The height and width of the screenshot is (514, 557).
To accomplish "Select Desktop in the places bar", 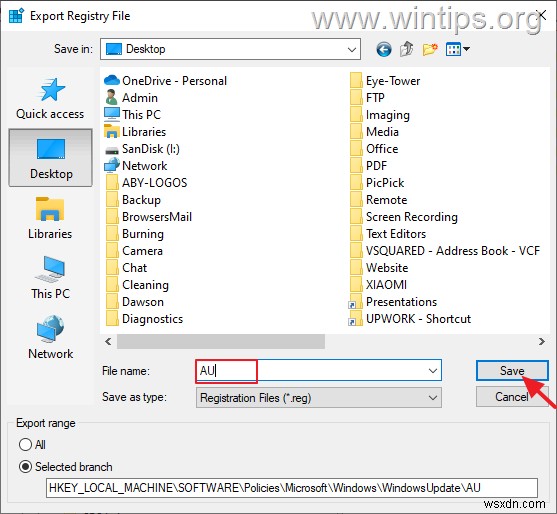I will (50, 158).
